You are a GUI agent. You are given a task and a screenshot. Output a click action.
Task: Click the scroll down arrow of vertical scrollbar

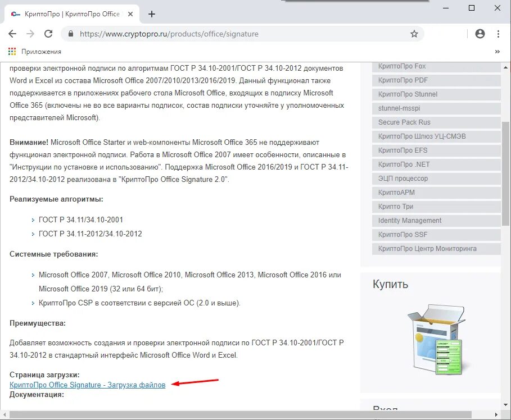[x=505, y=405]
